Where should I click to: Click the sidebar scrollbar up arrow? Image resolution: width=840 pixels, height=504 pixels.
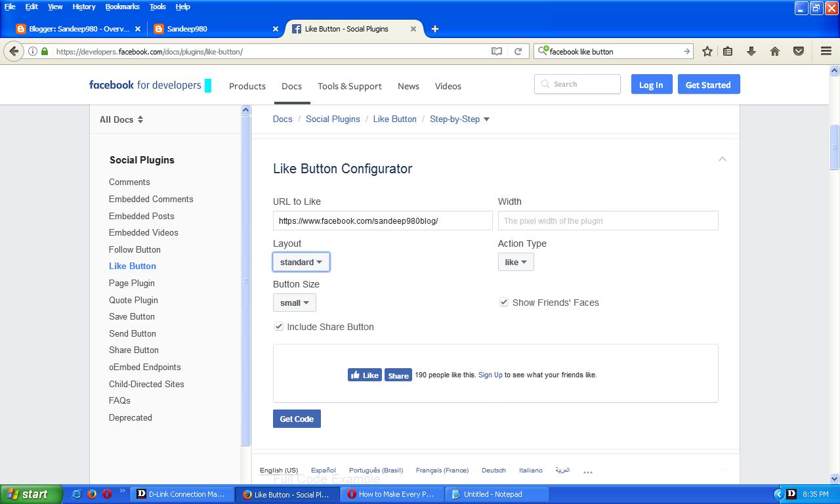(246, 110)
